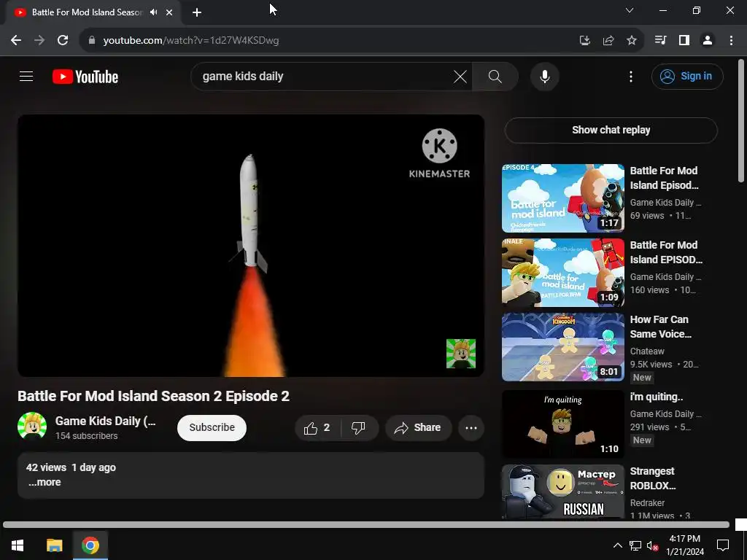Like the video with thumbs up

point(318,427)
